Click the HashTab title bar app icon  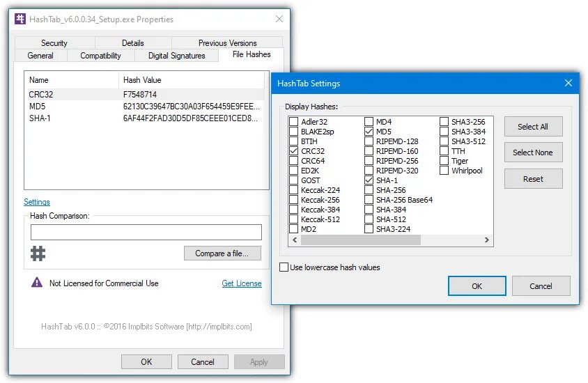20,19
